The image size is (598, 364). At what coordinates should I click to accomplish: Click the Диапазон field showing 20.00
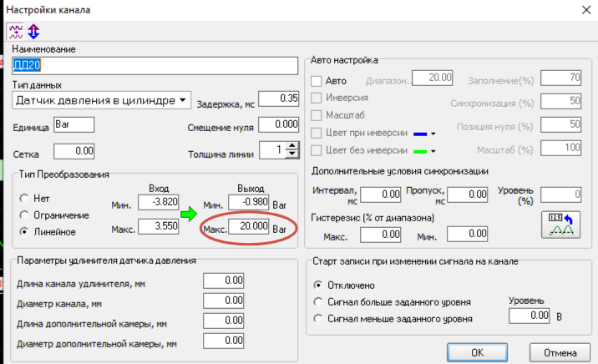[432, 78]
